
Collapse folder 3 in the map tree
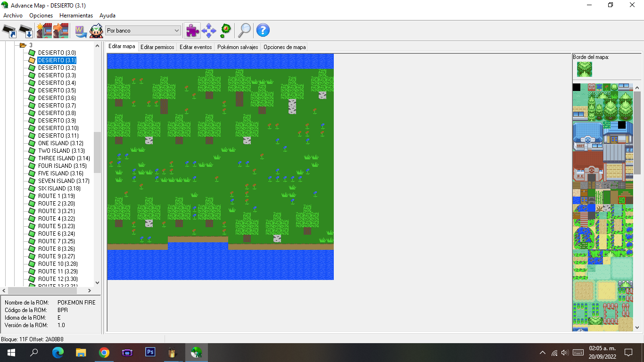pos(23,45)
